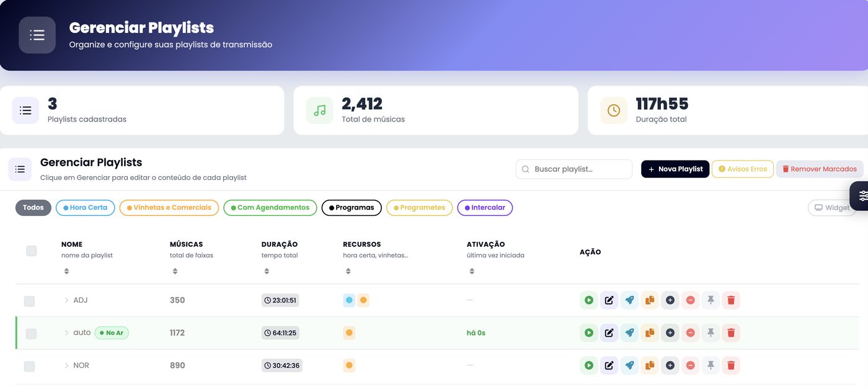Open the Widget button
This screenshot has height=387, width=868.
832,208
